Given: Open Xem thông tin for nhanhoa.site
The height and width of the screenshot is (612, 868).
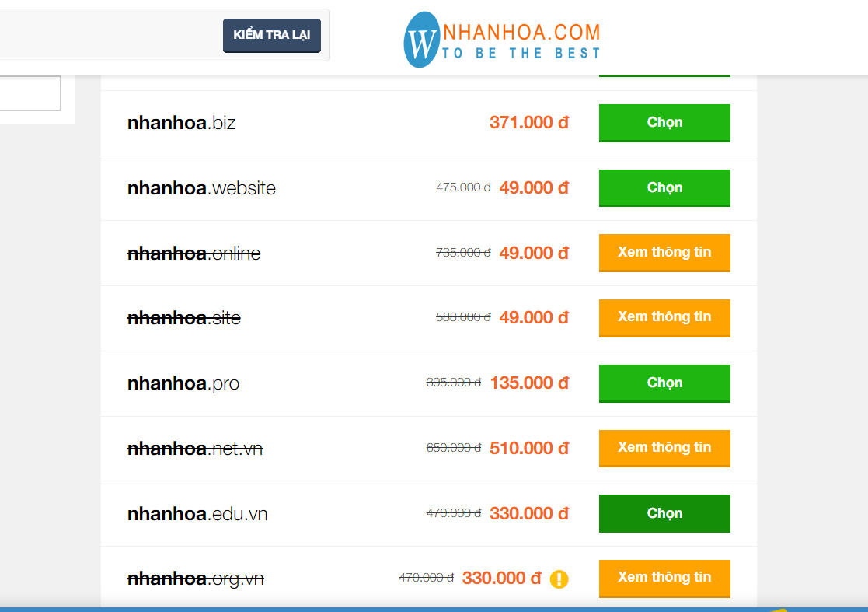Looking at the screenshot, I should (x=664, y=318).
